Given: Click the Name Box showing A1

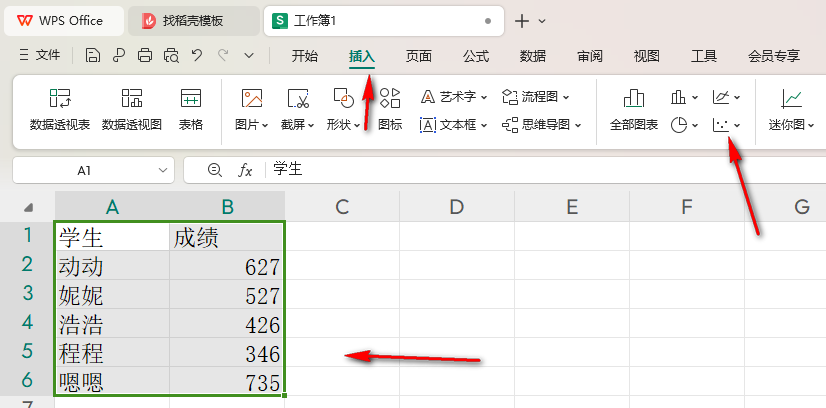Looking at the screenshot, I should (84, 170).
